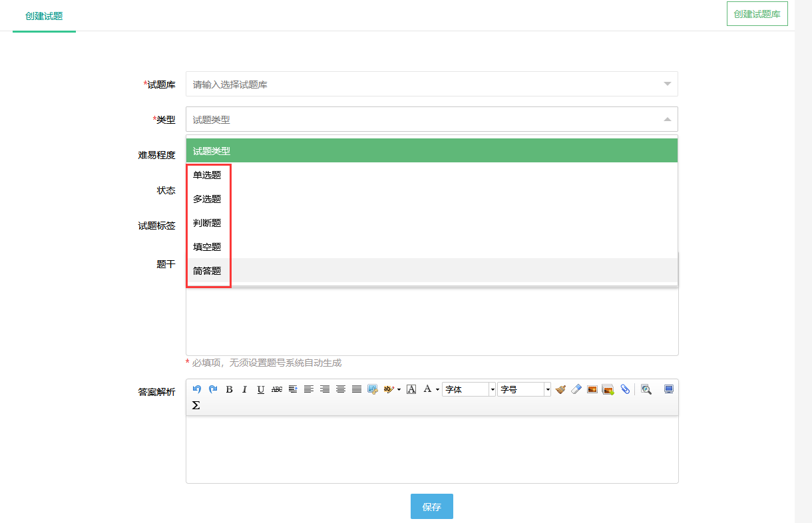Choose 判断题 in the dropdown list
This screenshot has width=812, height=523.
pyautogui.click(x=207, y=223)
